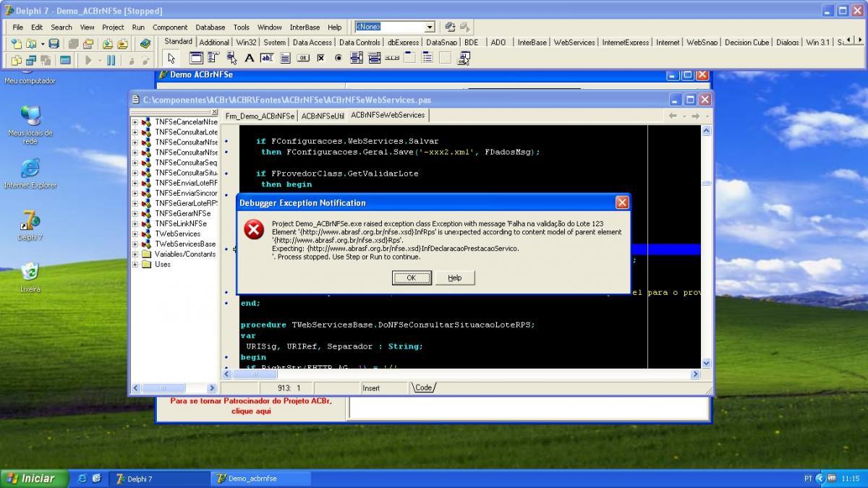
Task: Click the editor back navigation arrow
Action: [x=672, y=116]
